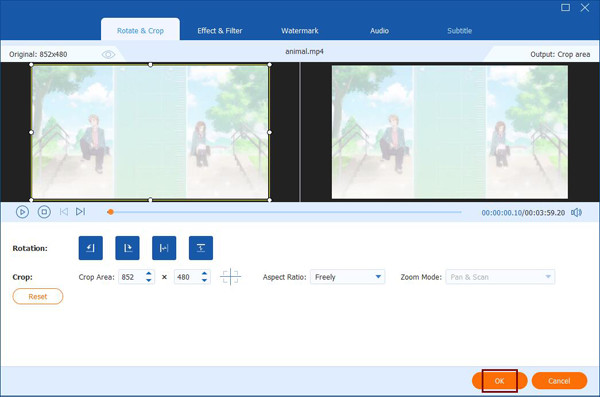The height and width of the screenshot is (397, 600).
Task: Decrease crop width with down arrow
Action: tap(148, 280)
